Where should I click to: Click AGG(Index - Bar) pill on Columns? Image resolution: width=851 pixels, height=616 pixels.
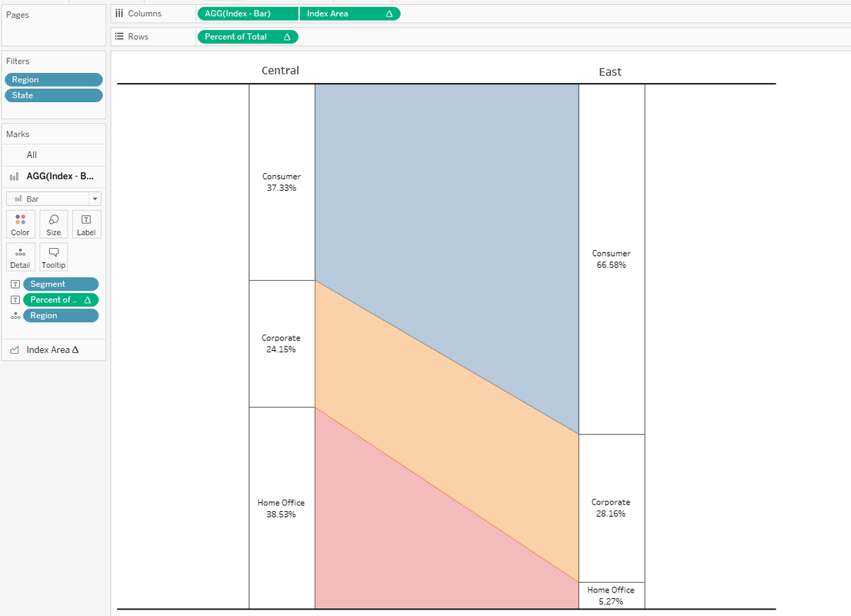(x=248, y=14)
